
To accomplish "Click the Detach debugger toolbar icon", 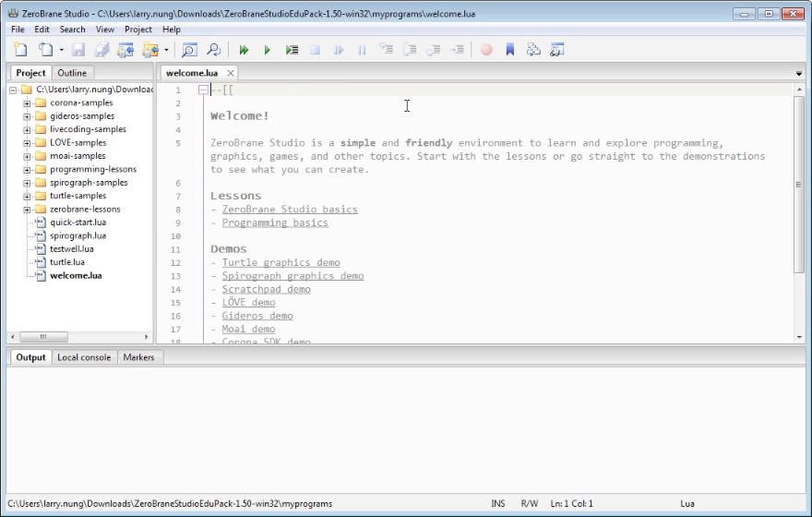I will [338, 50].
